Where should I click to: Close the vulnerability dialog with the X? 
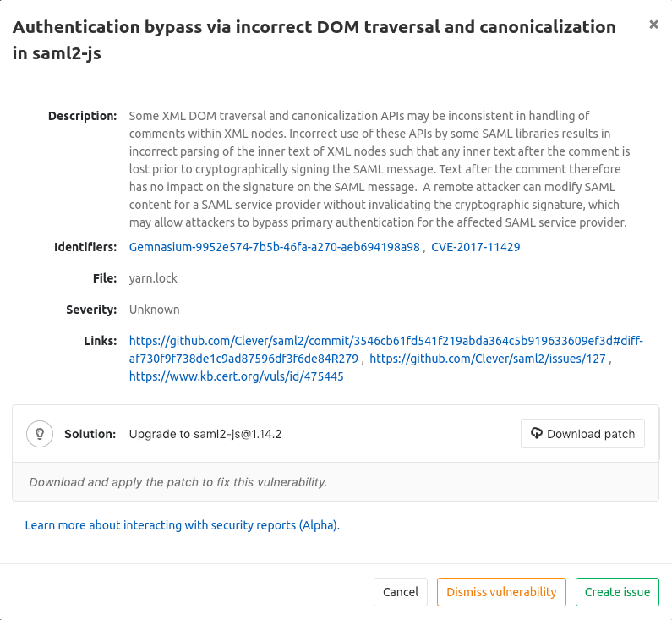[653, 25]
